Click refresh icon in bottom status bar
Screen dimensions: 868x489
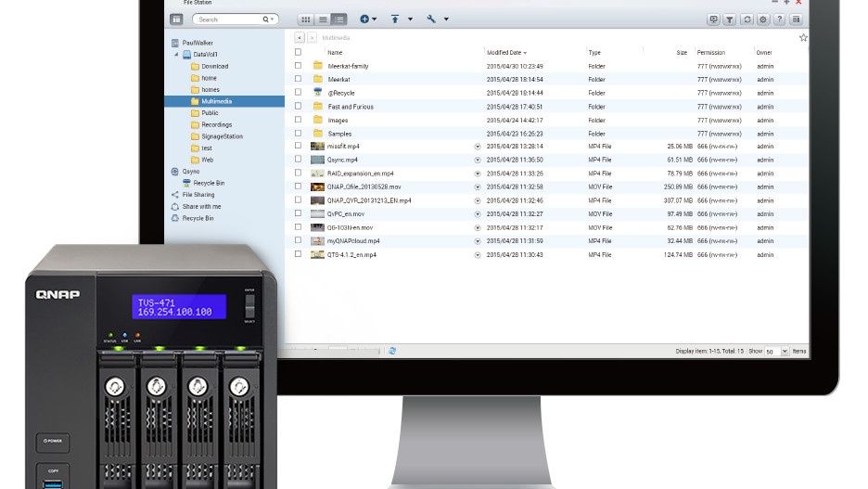tap(392, 351)
